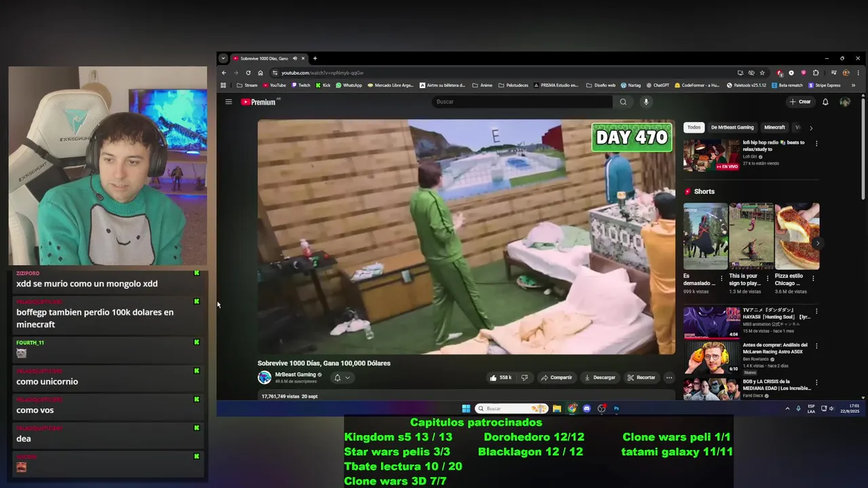Viewport: 868px width, 488px height.
Task: Open the YouTube account avatar menu
Action: tap(844, 102)
